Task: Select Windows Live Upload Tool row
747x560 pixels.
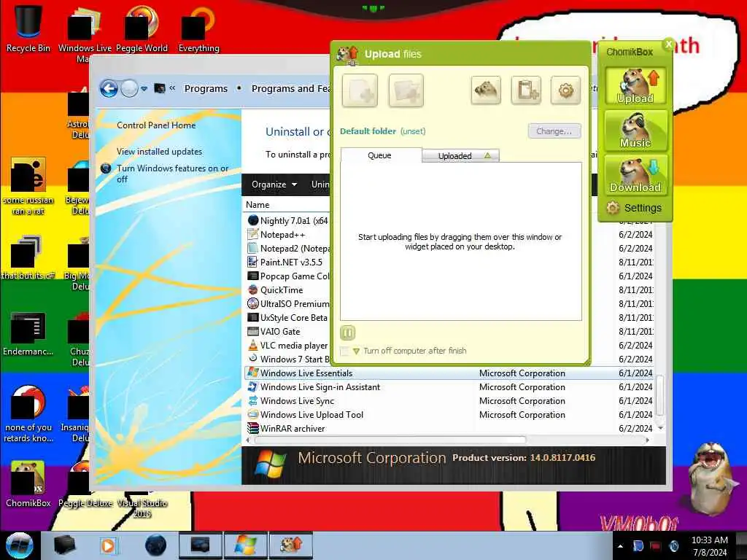Action: point(449,414)
